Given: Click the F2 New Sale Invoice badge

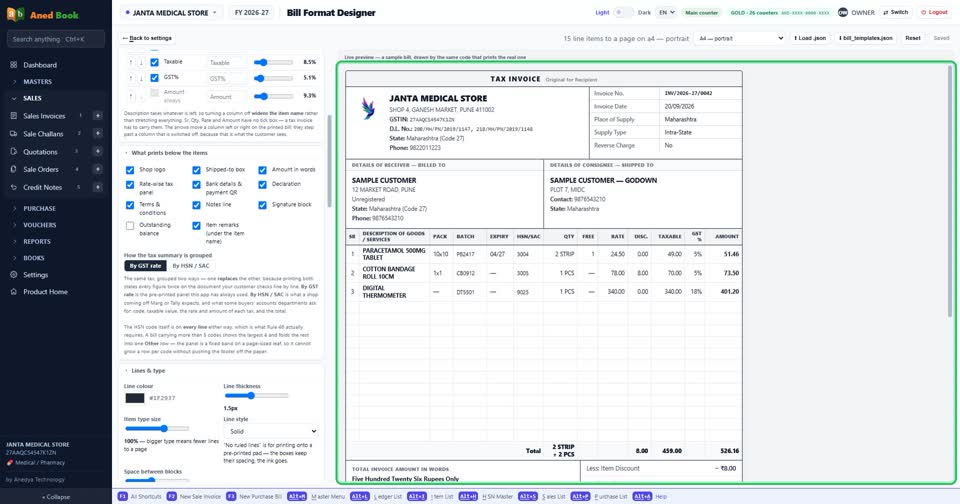Looking at the screenshot, I should (171, 497).
